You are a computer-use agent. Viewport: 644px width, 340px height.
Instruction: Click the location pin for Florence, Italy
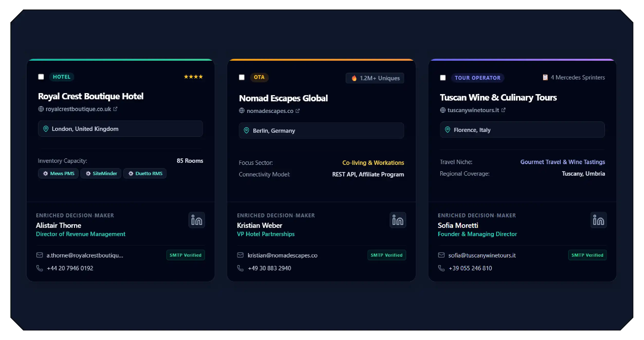(x=447, y=130)
